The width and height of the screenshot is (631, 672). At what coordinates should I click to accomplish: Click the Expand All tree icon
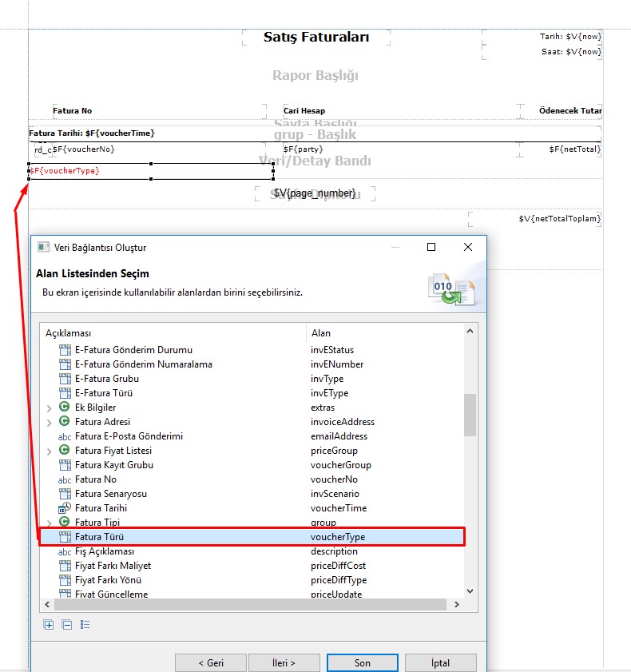tap(49, 625)
